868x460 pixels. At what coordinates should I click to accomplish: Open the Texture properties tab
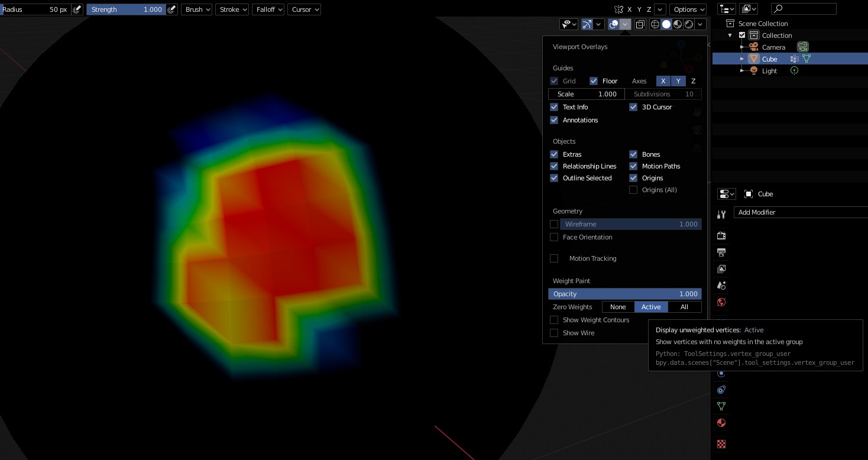721,444
